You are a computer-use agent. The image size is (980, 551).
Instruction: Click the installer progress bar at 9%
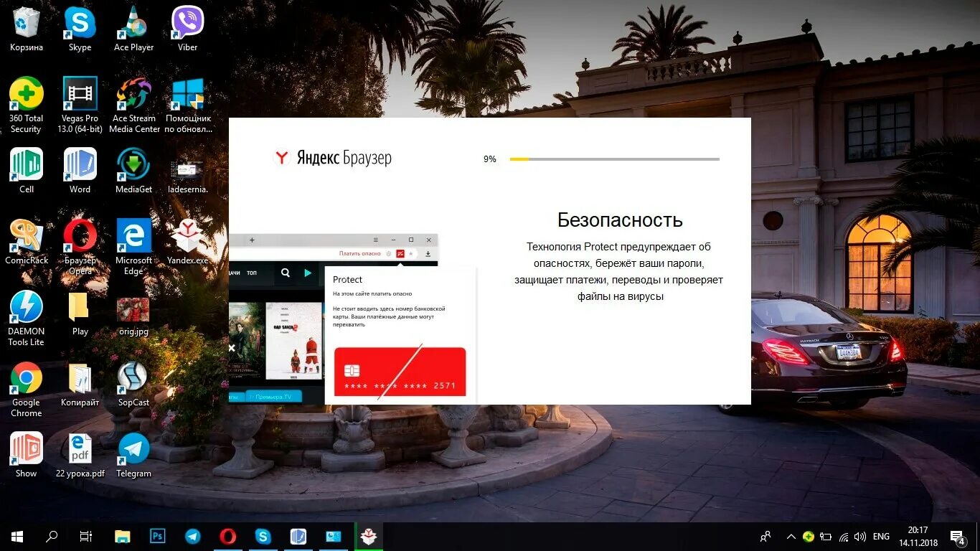pos(614,159)
